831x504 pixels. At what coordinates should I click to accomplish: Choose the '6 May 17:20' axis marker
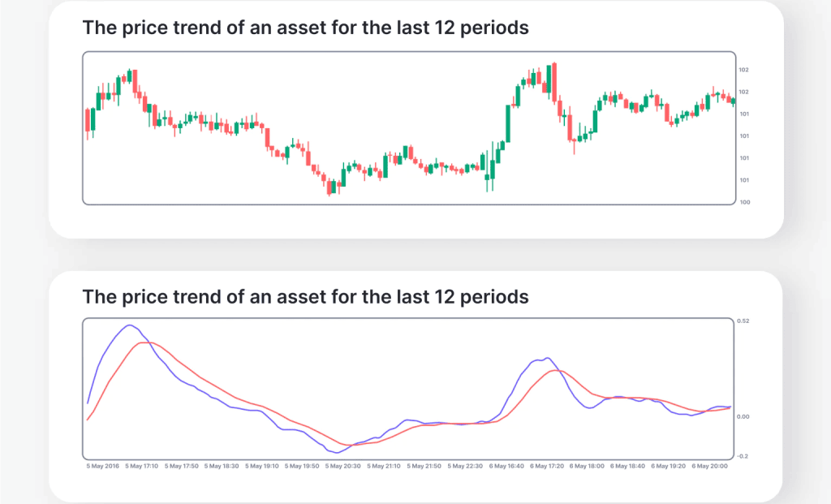546,467
